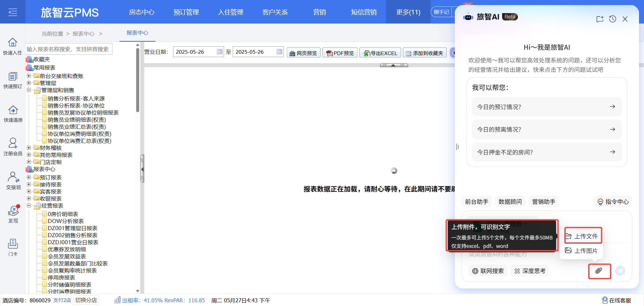Ask 今日的预离情况? suggestion
This screenshot has width=644, height=306.
click(547, 129)
